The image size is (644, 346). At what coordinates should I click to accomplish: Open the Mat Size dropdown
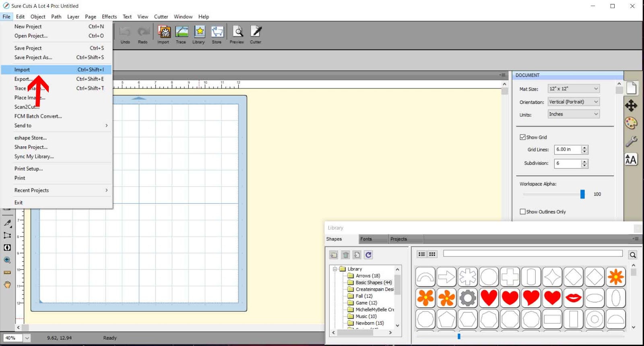tap(574, 89)
